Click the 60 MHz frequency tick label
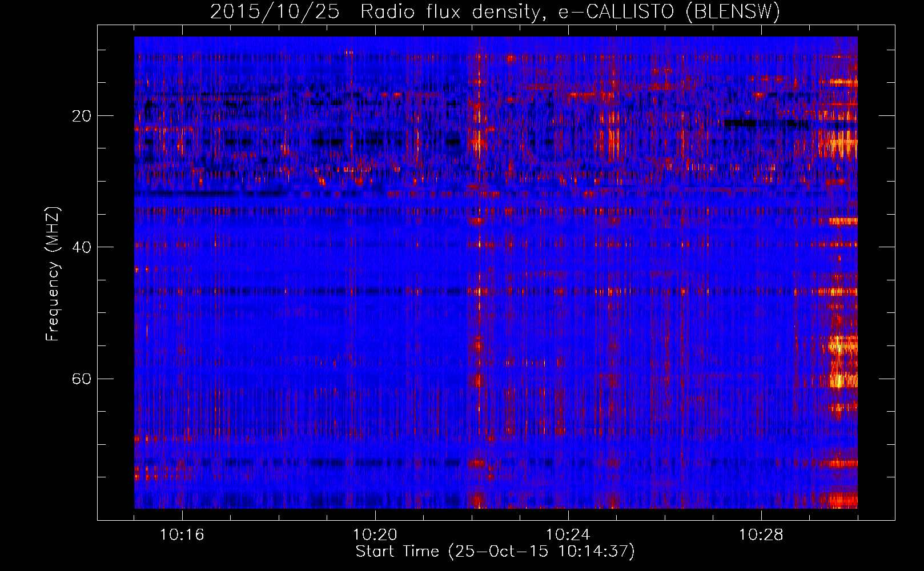The image size is (924, 571). (82, 379)
